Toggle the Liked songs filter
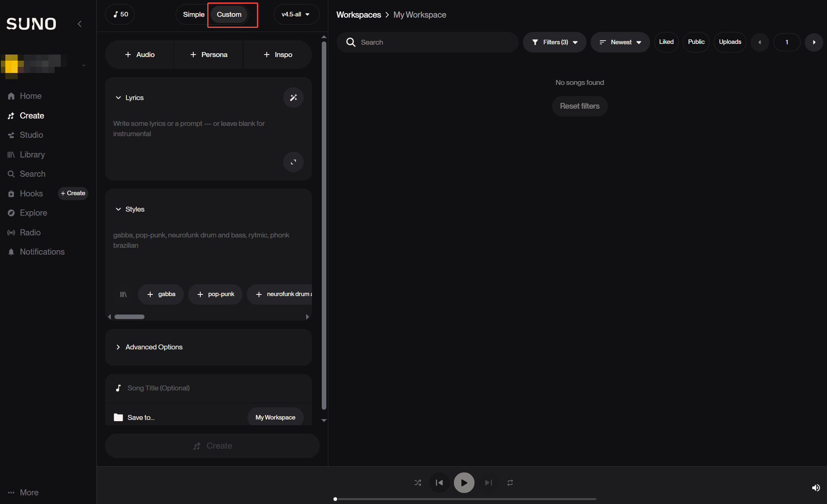This screenshot has height=504, width=827. (666, 42)
